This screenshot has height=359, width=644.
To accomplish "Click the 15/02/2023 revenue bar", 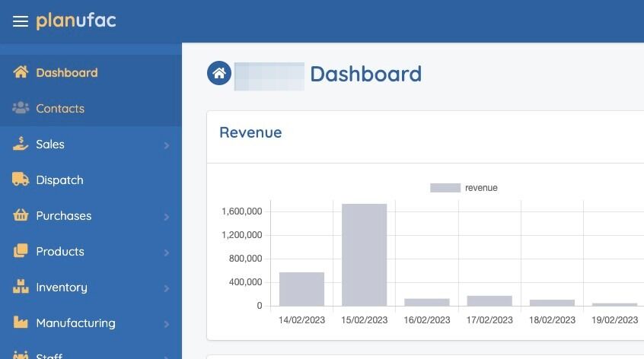I will tap(365, 255).
